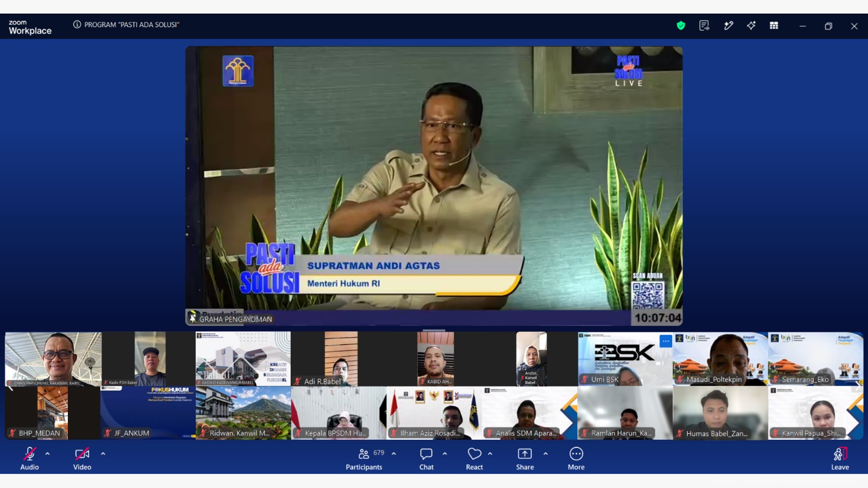The width and height of the screenshot is (868, 488).
Task: Open the AI Companion sparkle icon
Action: click(751, 25)
